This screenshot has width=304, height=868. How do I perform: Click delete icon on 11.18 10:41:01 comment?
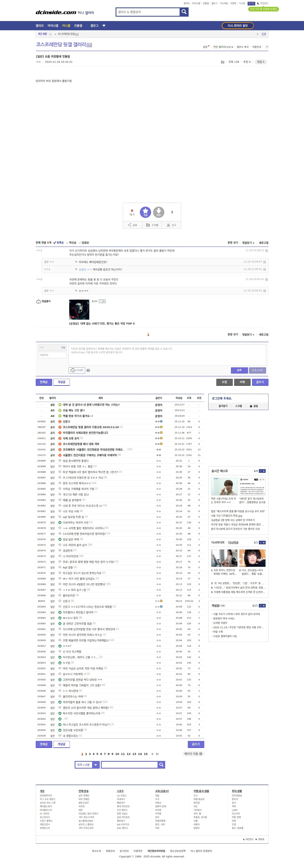coord(266,279)
